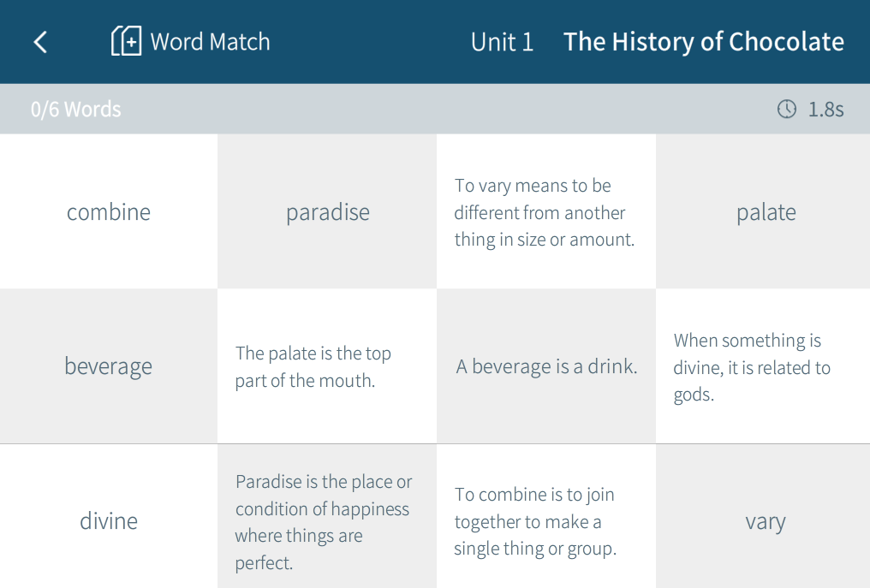Viewport: 870px width, 588px height.
Task: Choose definition 'The palate is the top part'
Action: 328,366
